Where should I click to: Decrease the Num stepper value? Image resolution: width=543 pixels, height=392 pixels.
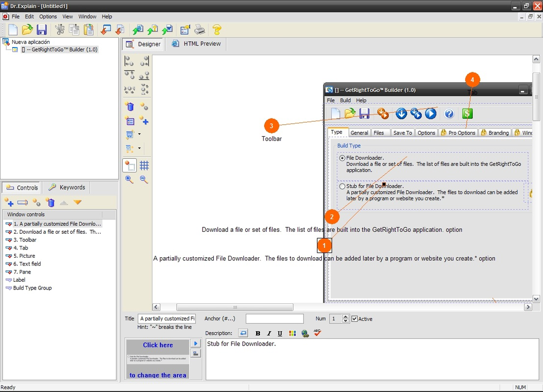(x=345, y=321)
